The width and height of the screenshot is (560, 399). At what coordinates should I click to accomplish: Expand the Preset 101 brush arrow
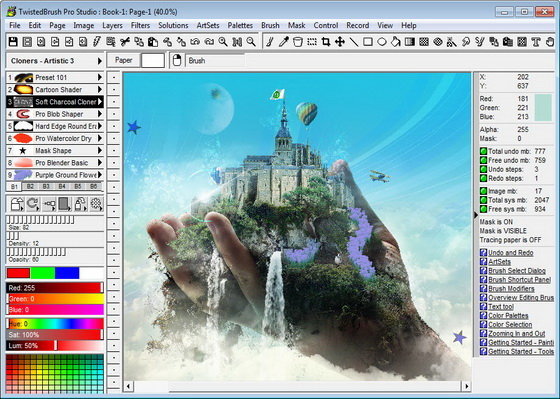(100, 77)
